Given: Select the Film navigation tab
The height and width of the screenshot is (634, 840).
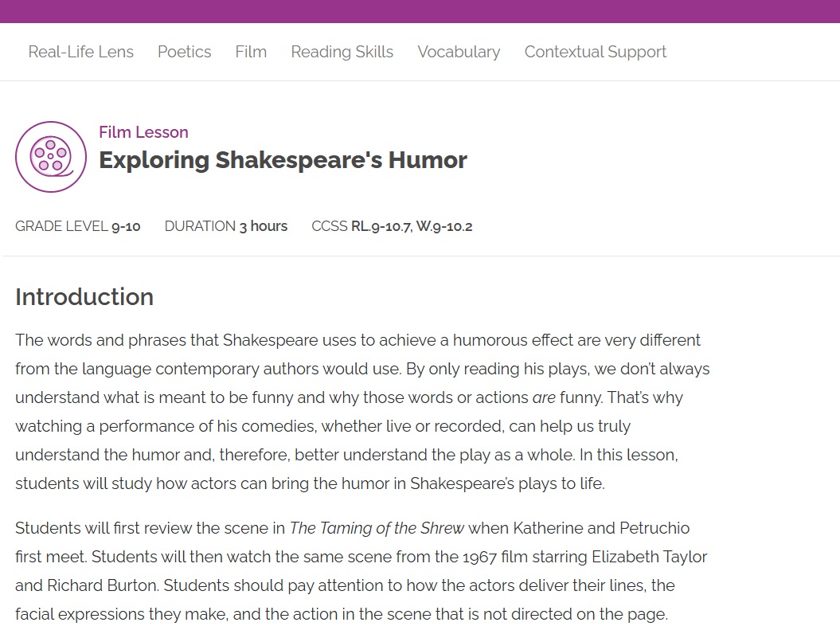Looking at the screenshot, I should click(251, 52).
